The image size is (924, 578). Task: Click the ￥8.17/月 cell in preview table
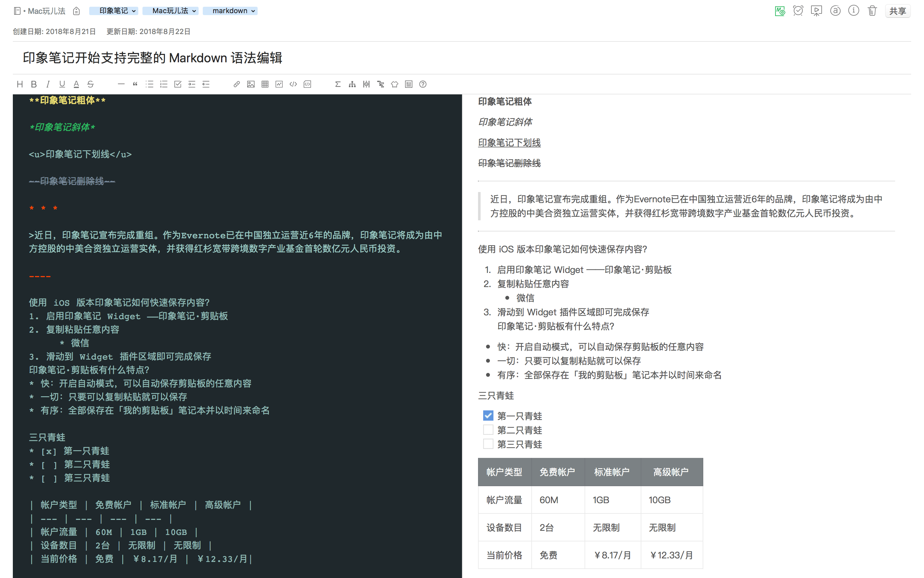pos(612,555)
